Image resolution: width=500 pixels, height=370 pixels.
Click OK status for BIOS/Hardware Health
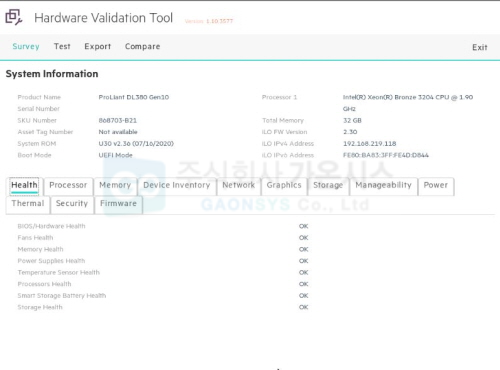point(303,226)
